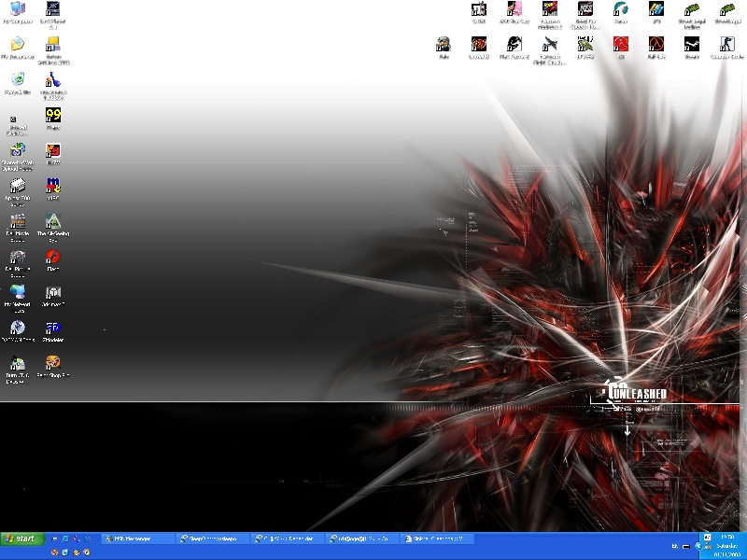Select the red Flash shortcut icon

(x=53, y=257)
